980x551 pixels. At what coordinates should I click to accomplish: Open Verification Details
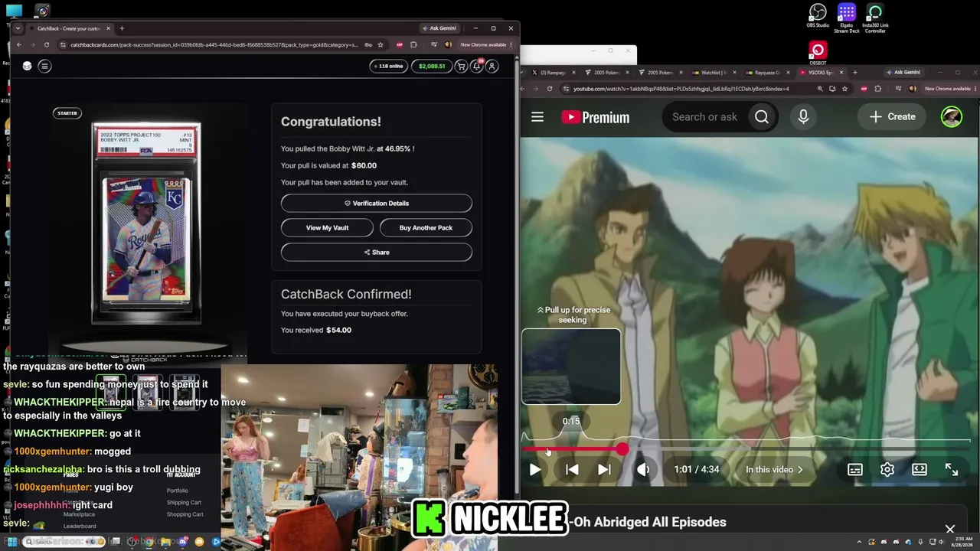click(377, 203)
